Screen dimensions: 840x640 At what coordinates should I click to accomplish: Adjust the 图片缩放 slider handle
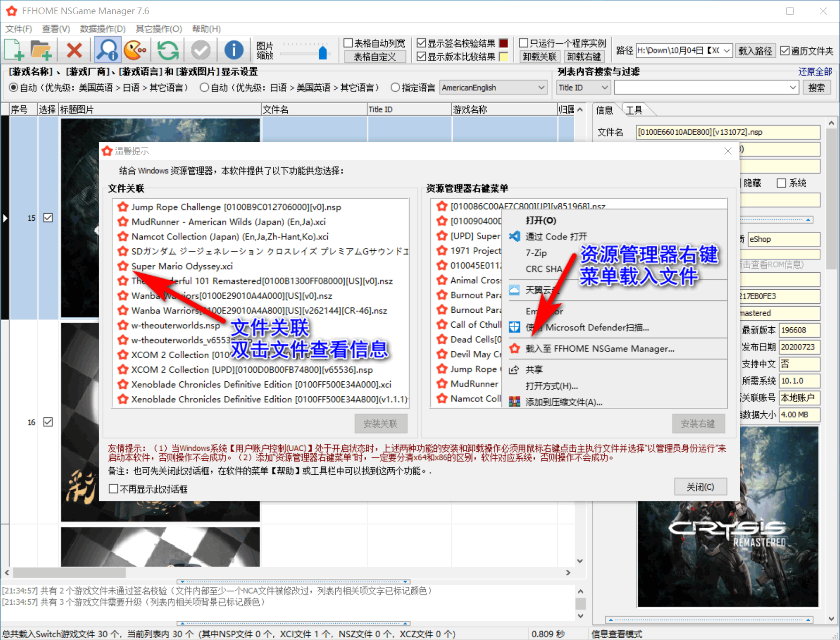click(323, 52)
